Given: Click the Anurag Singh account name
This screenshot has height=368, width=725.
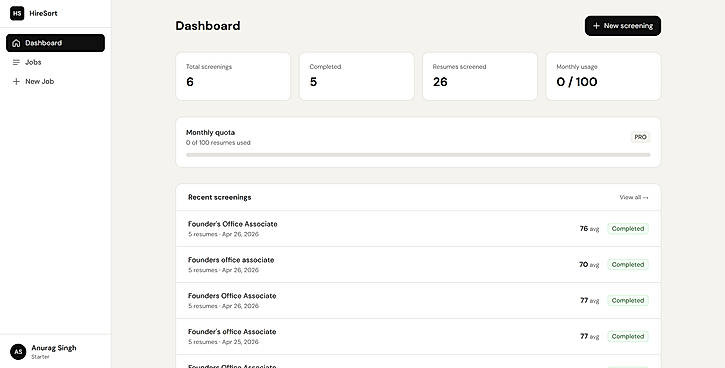Looking at the screenshot, I should [54, 348].
